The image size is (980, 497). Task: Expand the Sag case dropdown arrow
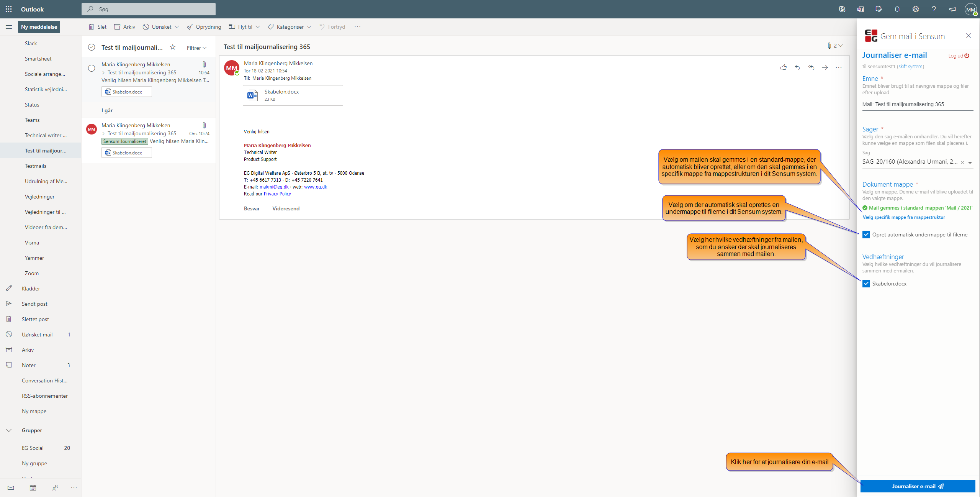click(970, 162)
